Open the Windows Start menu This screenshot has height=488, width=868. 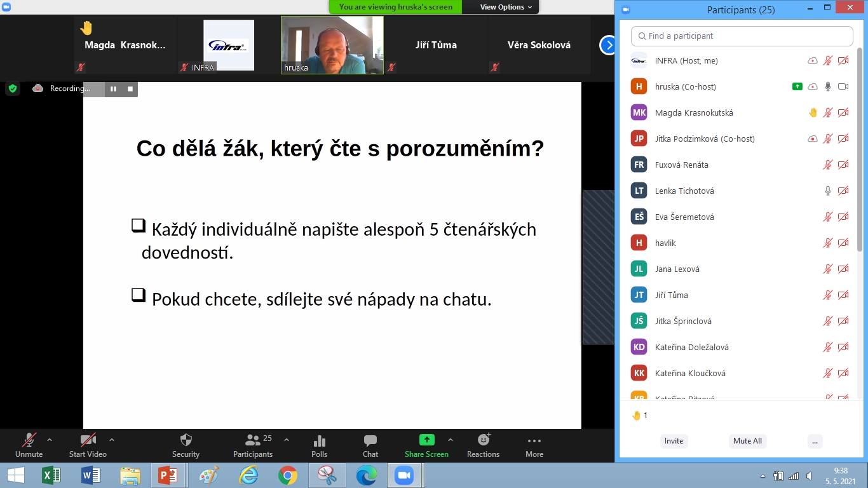pyautogui.click(x=15, y=475)
